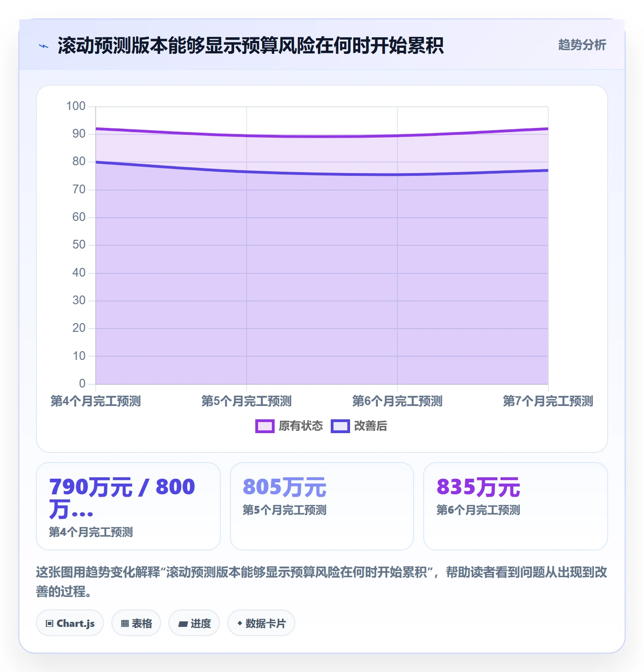Click the 60 y-axis value

79,217
